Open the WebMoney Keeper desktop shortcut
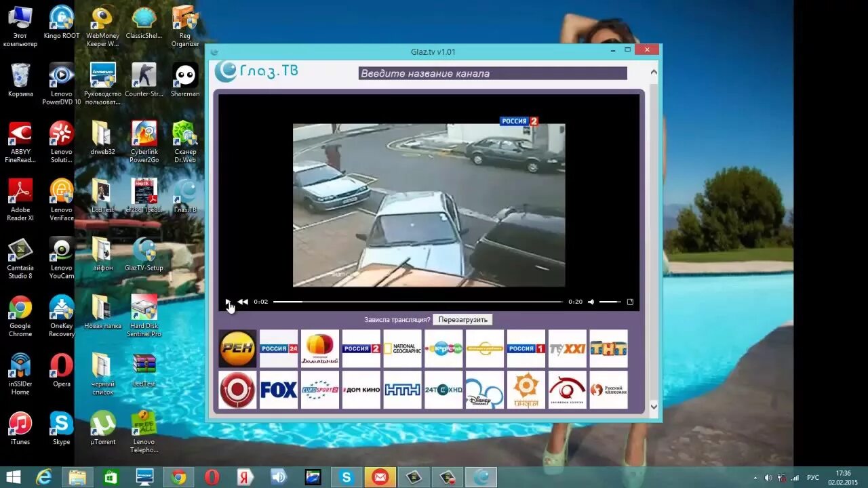This screenshot has width=868, height=488. click(103, 27)
